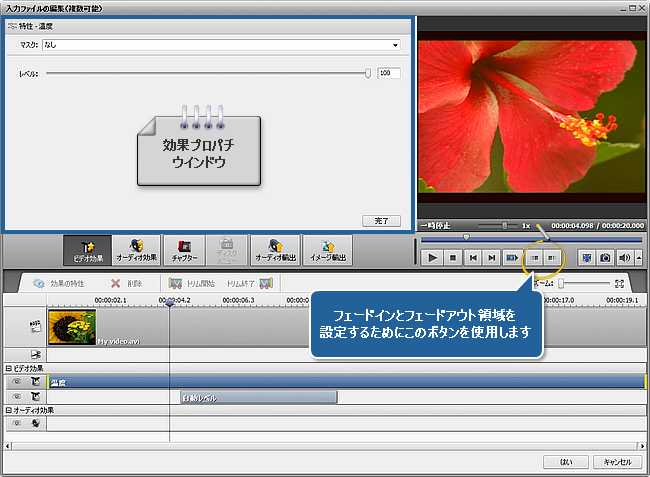Click the キャンセル button

(x=615, y=462)
